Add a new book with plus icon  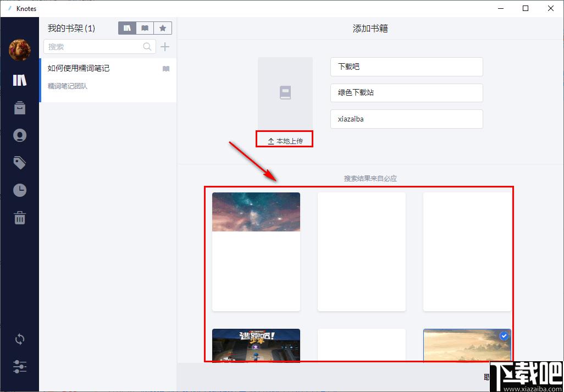165,47
